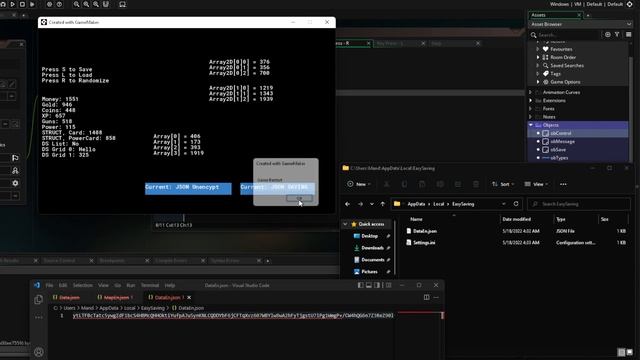Click Search EasySaving field in File Explorer
Screen dimensions: 640x360
pyautogui.click(x=579, y=204)
